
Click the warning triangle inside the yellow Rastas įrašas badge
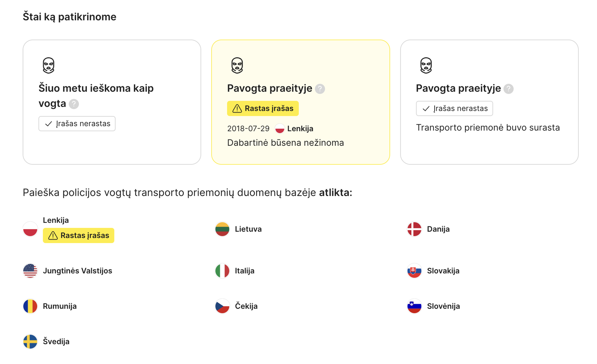[237, 108]
